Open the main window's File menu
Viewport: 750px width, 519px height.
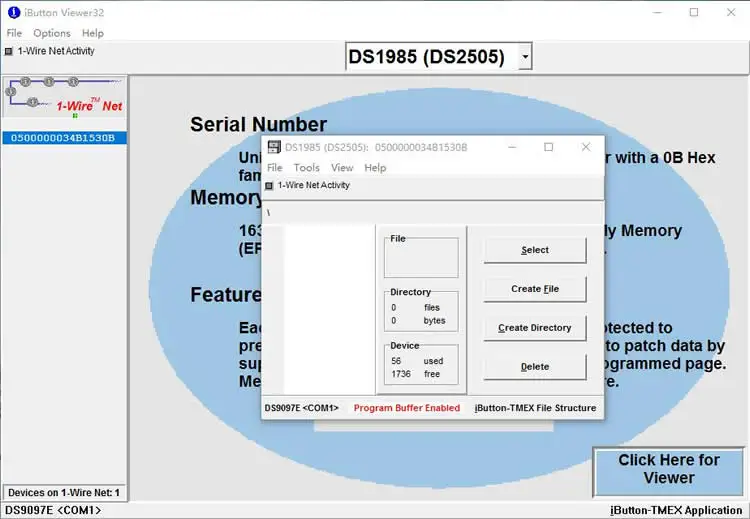[14, 33]
